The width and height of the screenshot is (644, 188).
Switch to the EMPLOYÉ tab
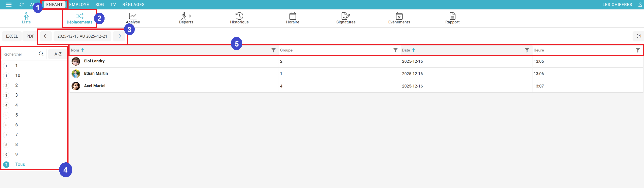click(x=79, y=5)
